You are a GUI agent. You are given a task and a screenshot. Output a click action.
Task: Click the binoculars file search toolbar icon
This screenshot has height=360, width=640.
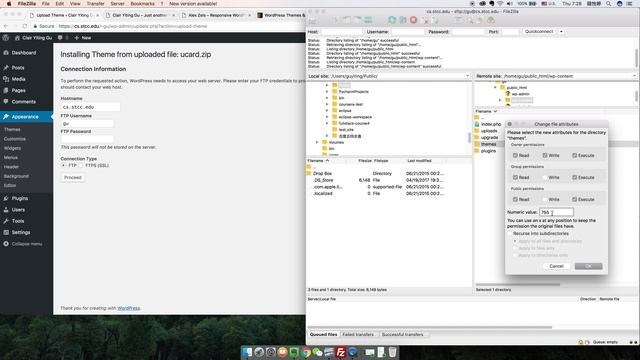coord(491,20)
